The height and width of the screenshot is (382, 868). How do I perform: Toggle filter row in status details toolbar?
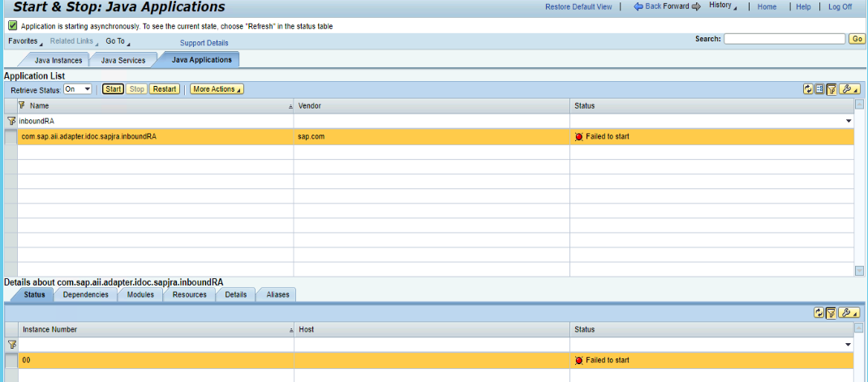[x=831, y=313]
